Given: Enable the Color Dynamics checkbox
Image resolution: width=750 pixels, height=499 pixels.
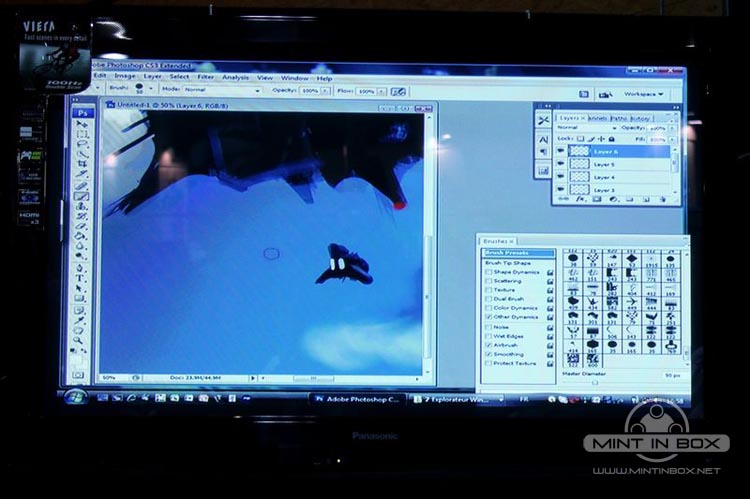Looking at the screenshot, I should point(488,308).
